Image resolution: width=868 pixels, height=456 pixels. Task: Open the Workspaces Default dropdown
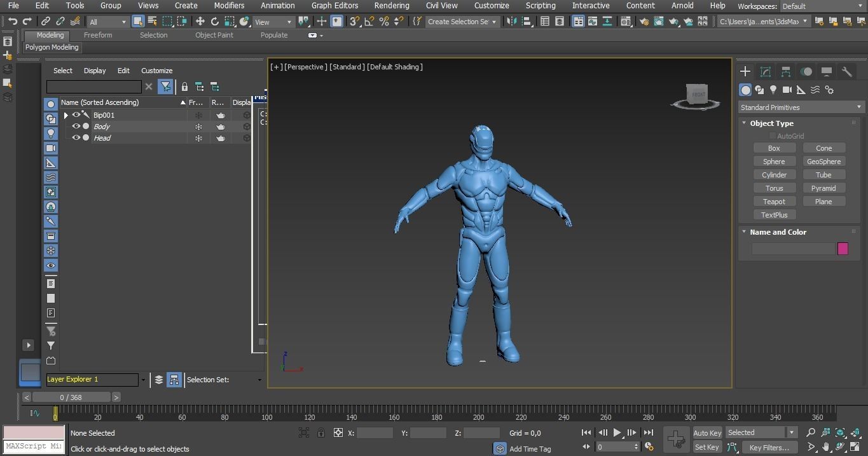[823, 6]
